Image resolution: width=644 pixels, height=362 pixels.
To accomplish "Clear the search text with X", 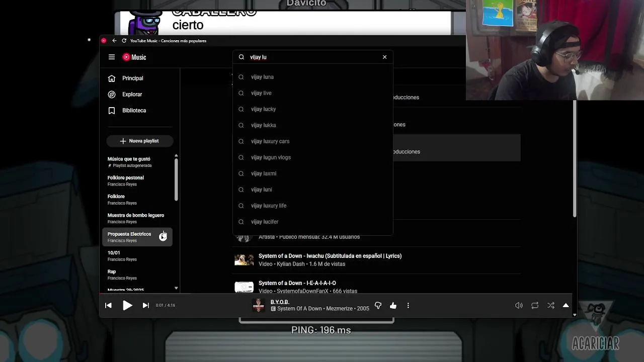I will (x=385, y=57).
